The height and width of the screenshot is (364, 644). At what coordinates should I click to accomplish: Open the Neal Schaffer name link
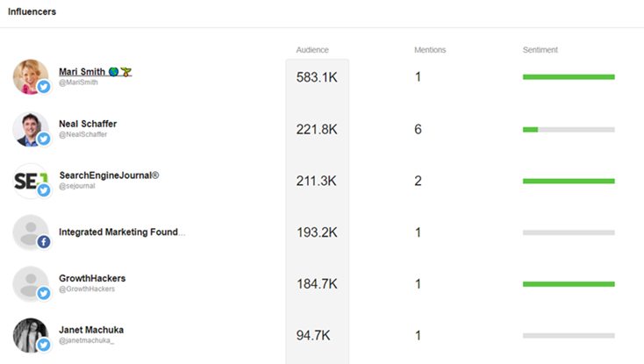pyautogui.click(x=88, y=124)
